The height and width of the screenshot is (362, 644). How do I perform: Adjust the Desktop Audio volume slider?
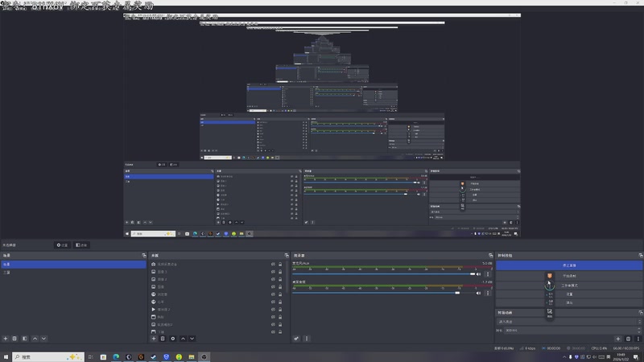tap(384, 293)
